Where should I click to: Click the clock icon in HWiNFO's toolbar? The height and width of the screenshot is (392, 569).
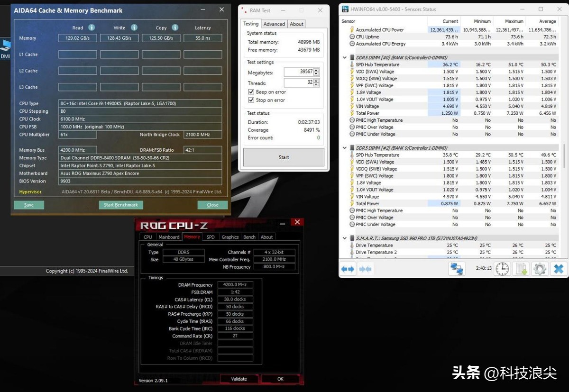click(502, 269)
